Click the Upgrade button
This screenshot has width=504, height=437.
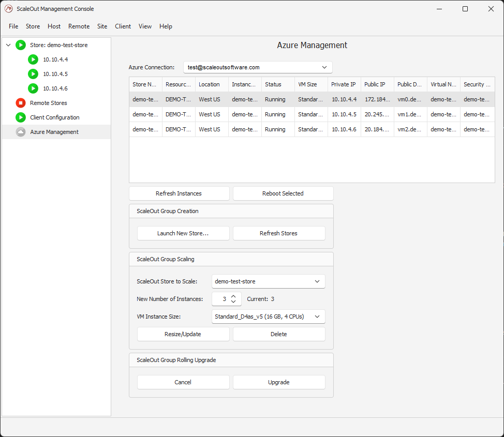(x=279, y=382)
